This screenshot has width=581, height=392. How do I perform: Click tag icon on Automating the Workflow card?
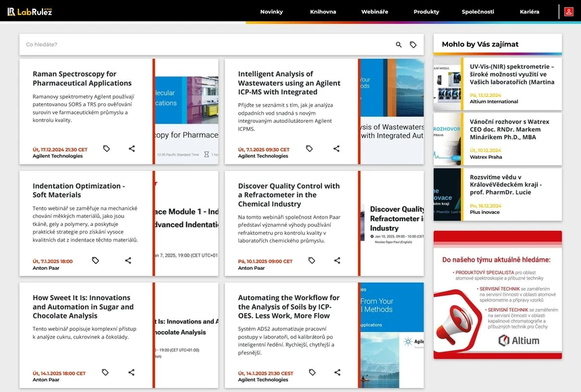(312, 372)
